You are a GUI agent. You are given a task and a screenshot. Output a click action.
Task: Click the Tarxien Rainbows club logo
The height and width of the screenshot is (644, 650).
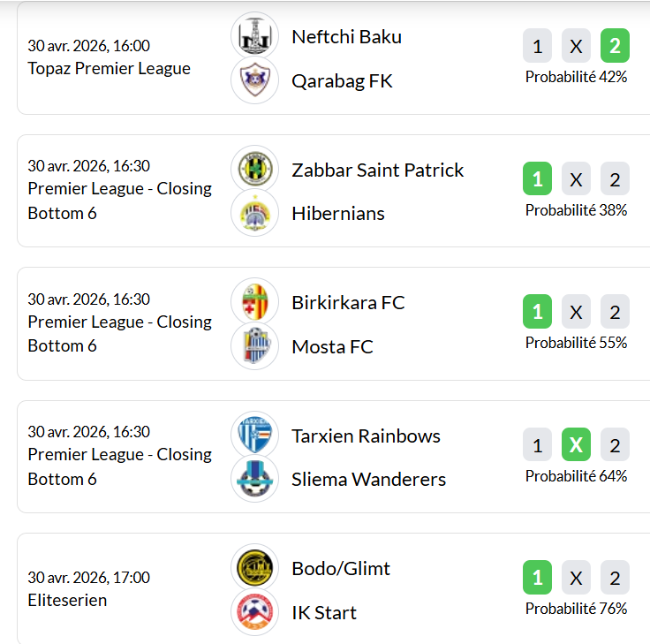pos(254,435)
